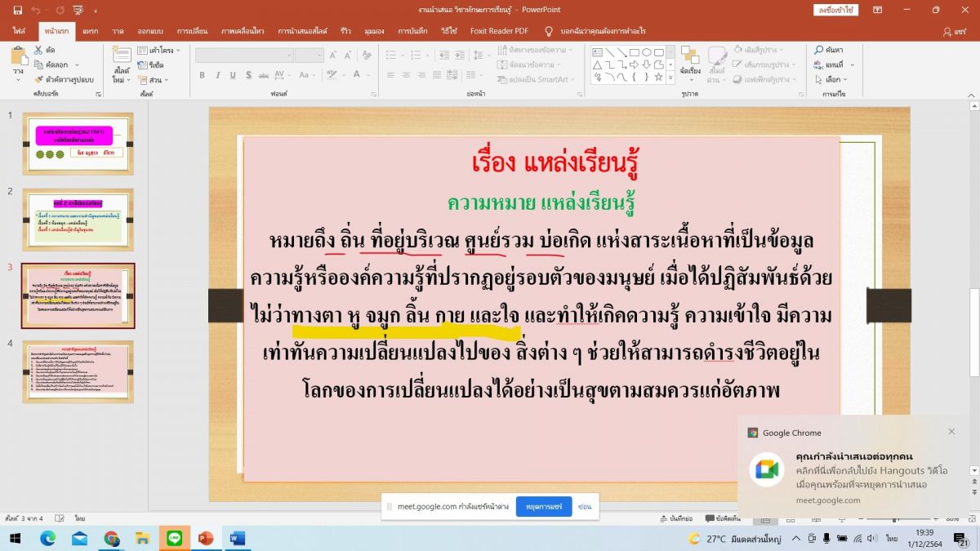Image resolution: width=980 pixels, height=551 pixels.
Task: Toggle the ribbon display options button
Action: 878,10
